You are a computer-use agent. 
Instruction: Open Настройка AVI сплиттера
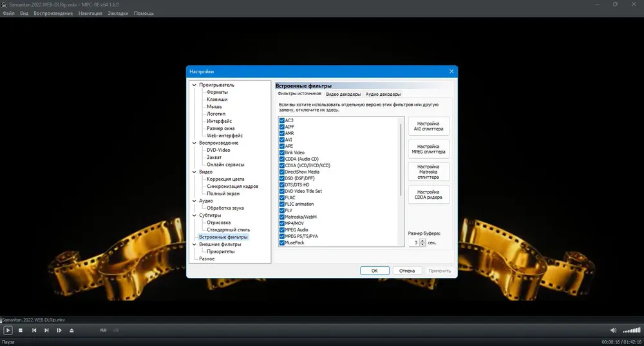pyautogui.click(x=428, y=126)
